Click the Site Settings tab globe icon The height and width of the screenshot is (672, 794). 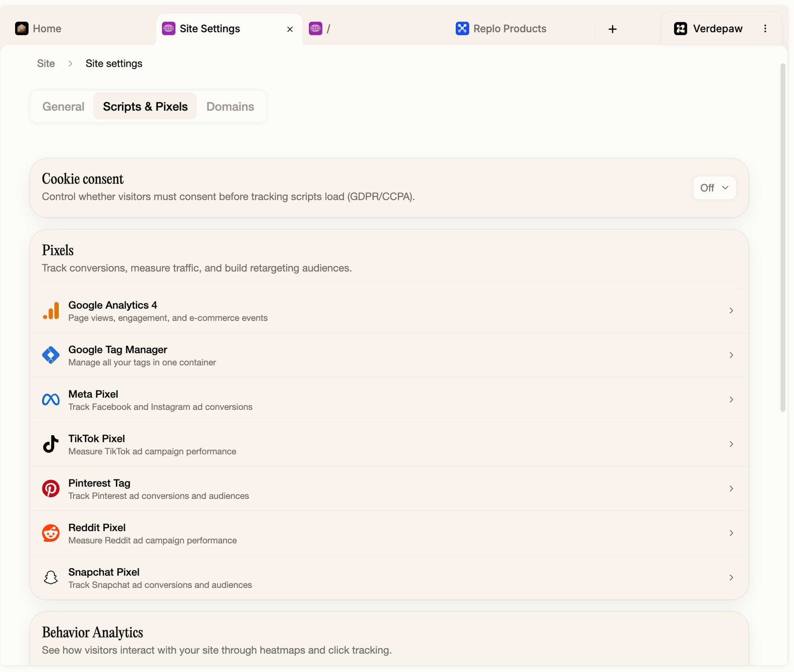[169, 29]
